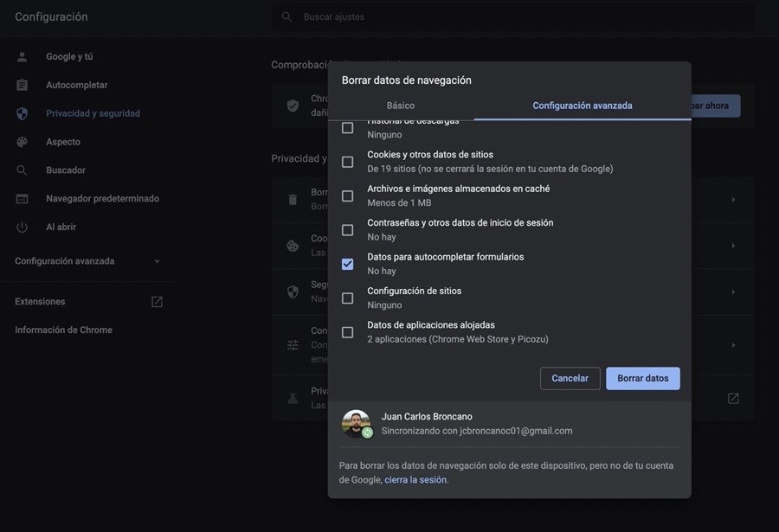Viewport: 779px width, 532px height.
Task: Click the green sync badge on the avatar
Action: click(x=367, y=433)
